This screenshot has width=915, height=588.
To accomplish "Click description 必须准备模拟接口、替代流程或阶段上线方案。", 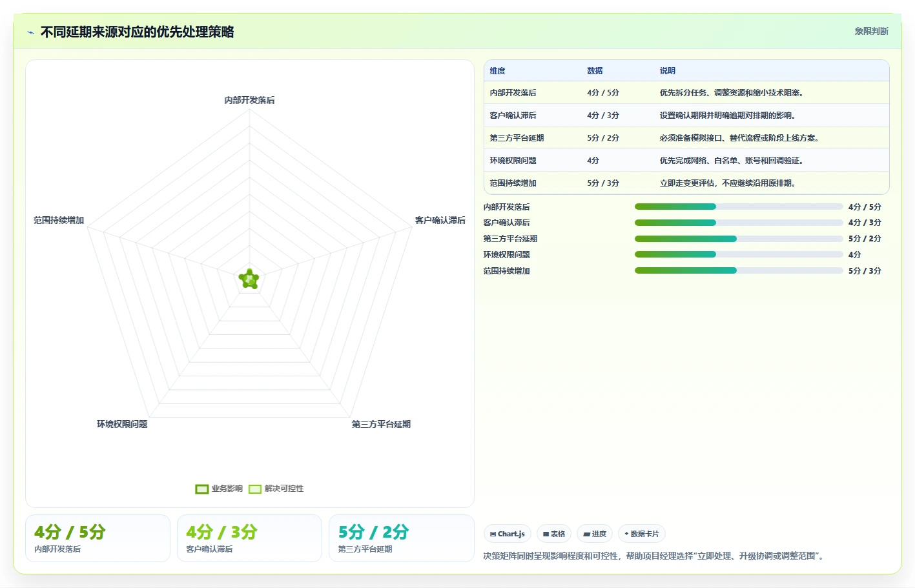I will pyautogui.click(x=739, y=138).
